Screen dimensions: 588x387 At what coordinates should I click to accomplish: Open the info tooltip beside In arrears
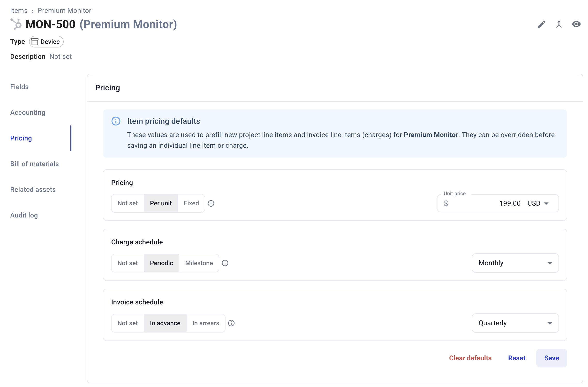point(231,323)
